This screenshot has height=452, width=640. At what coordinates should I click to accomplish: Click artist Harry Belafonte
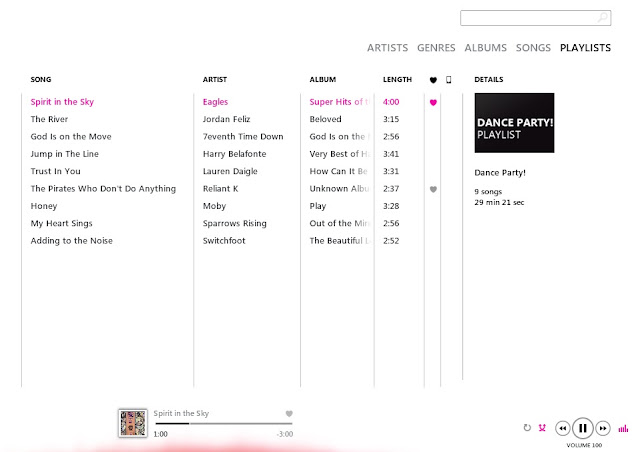[x=234, y=154]
